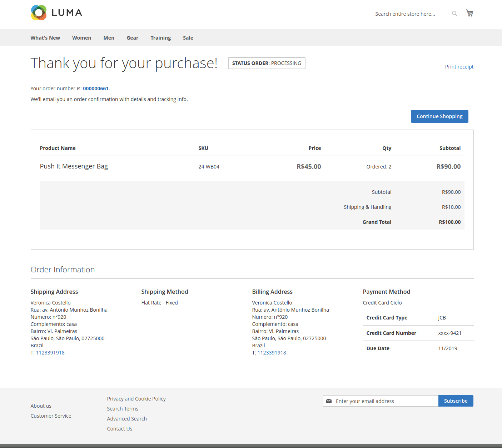Click the SKU value 24-WB04
The width and height of the screenshot is (502, 448).
pos(209,167)
